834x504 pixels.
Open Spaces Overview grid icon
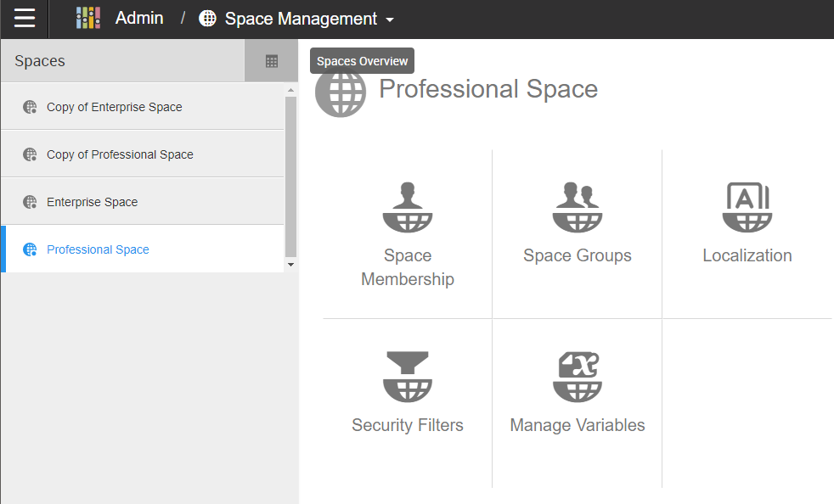(x=271, y=61)
